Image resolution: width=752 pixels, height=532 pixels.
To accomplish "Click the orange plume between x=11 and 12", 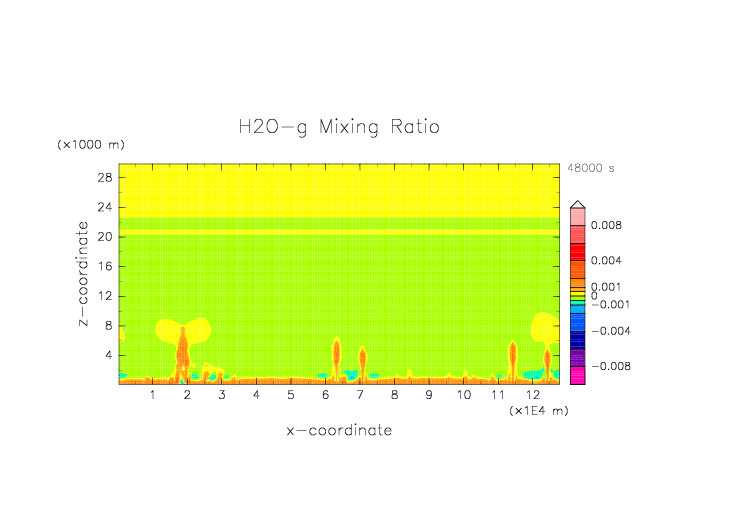I will tap(512, 360).
